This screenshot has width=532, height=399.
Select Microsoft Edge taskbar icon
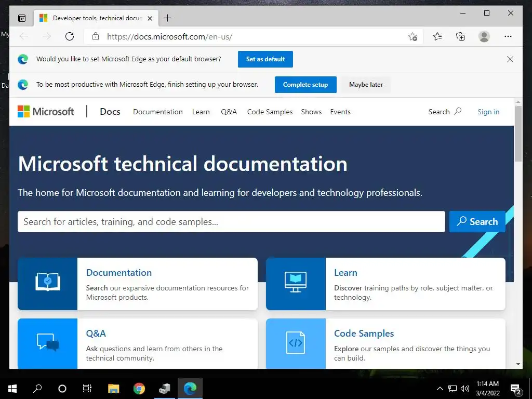pyautogui.click(x=190, y=389)
